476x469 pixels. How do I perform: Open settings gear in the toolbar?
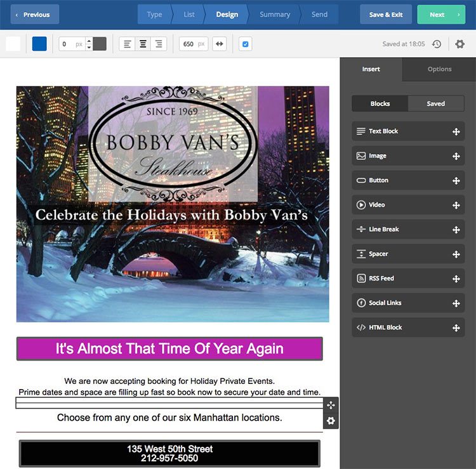point(459,44)
